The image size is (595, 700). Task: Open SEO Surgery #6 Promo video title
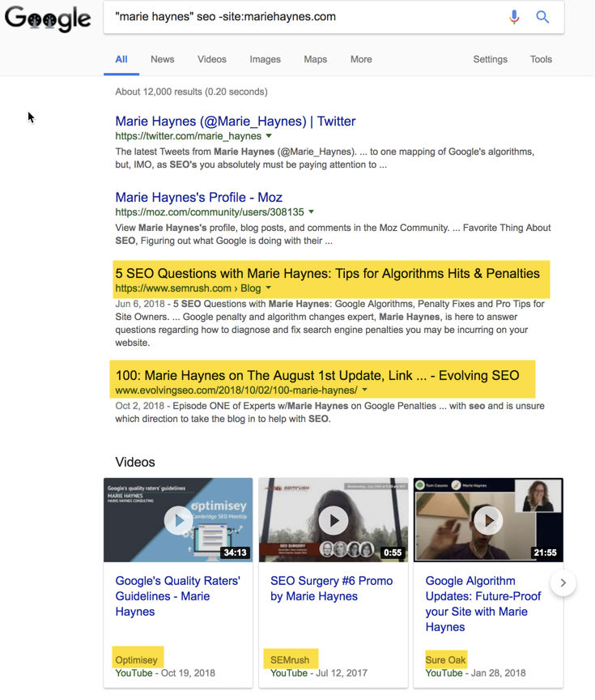click(331, 588)
